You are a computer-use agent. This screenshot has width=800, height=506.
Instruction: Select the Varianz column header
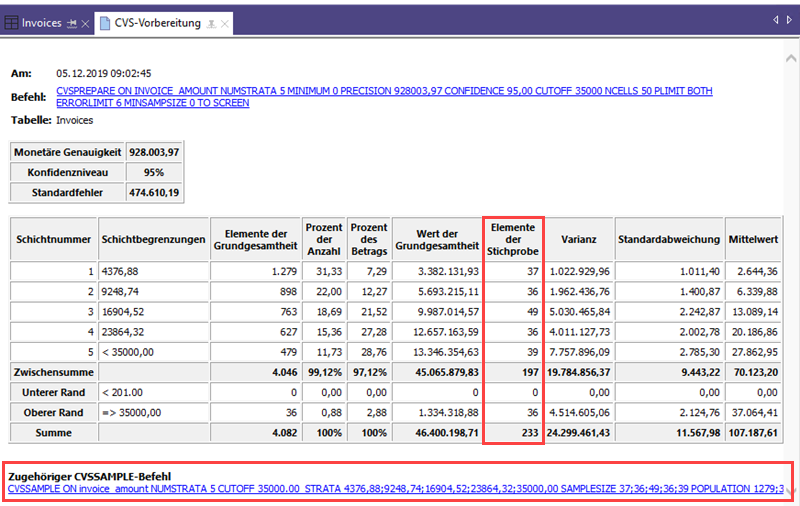tap(578, 240)
